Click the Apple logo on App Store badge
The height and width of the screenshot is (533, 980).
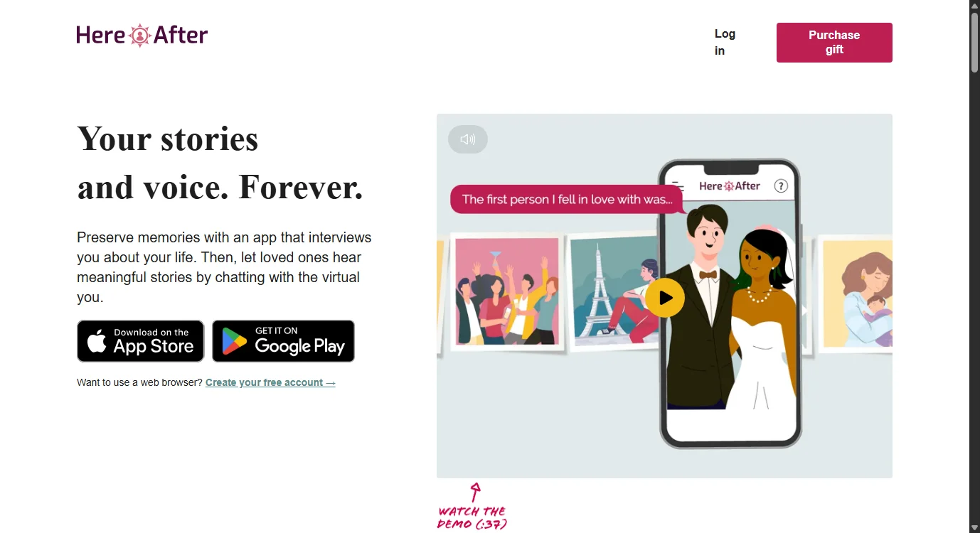97,341
